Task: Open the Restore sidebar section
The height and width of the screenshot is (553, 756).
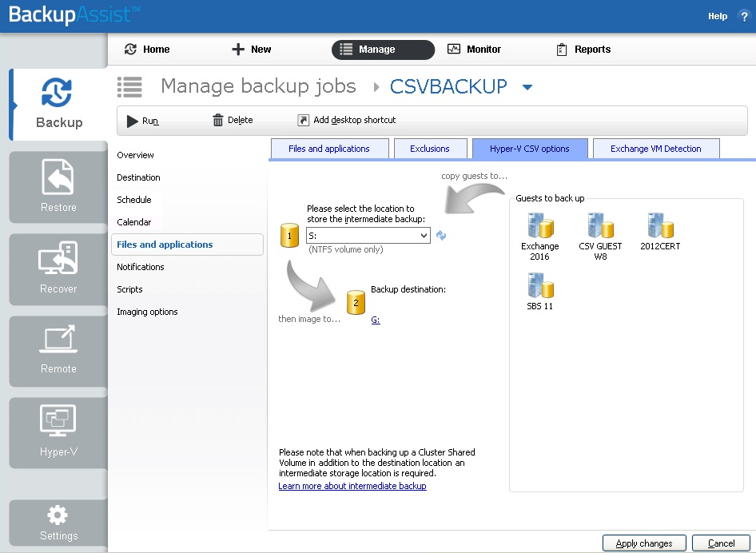Action: tap(58, 187)
